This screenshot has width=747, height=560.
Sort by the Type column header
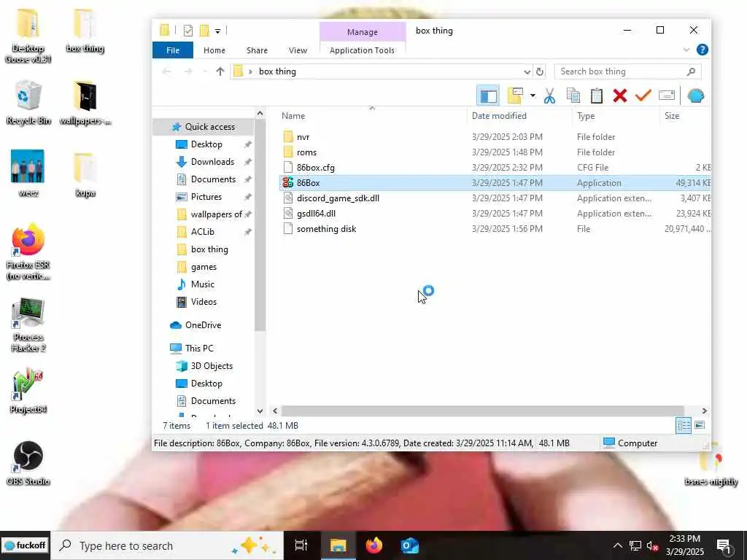click(x=586, y=116)
